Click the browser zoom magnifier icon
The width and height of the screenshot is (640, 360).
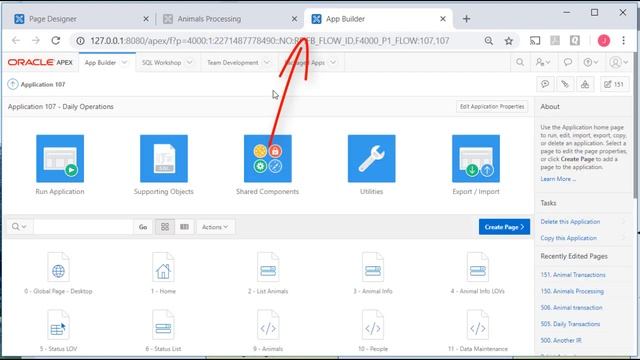[489, 41]
